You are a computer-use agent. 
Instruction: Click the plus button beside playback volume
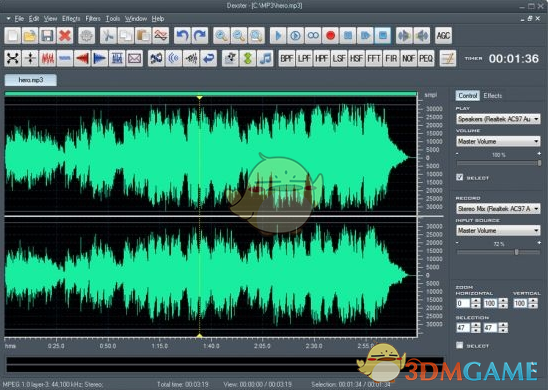(539, 154)
